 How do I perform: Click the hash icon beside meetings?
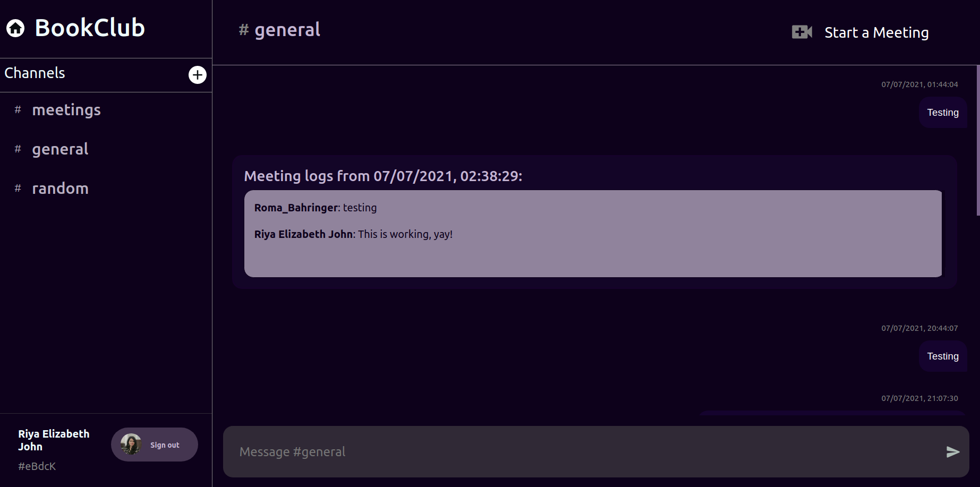[x=18, y=109]
